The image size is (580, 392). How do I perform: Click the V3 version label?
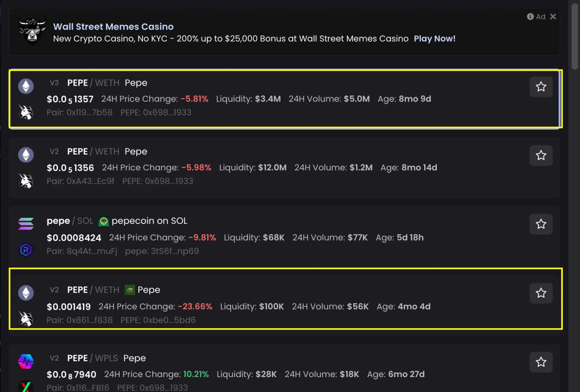(54, 83)
